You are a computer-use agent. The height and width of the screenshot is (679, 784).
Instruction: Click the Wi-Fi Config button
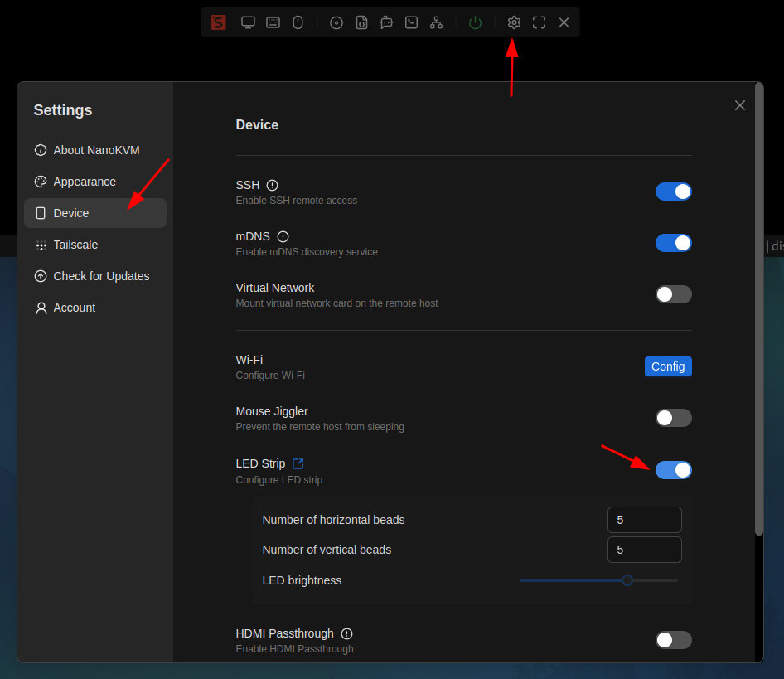coord(668,366)
